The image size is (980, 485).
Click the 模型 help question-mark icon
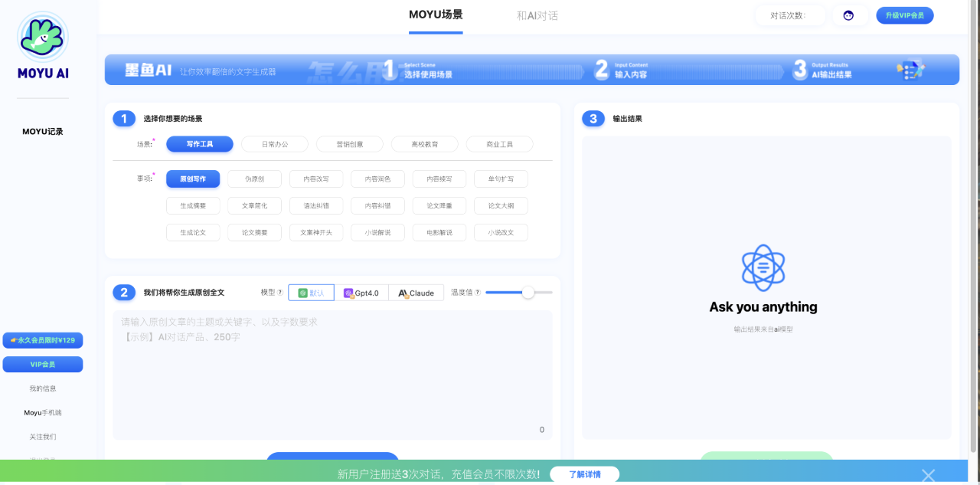tap(279, 292)
